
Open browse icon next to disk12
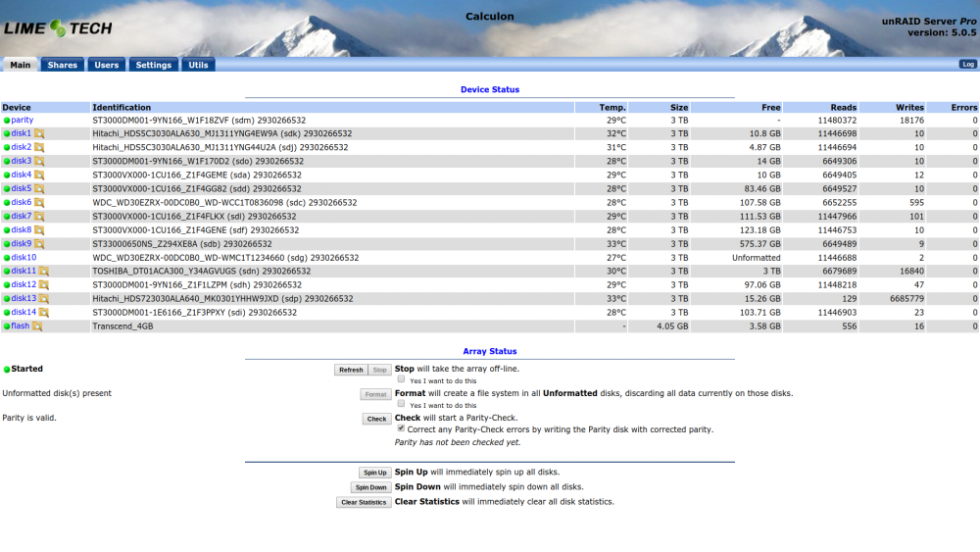(44, 285)
